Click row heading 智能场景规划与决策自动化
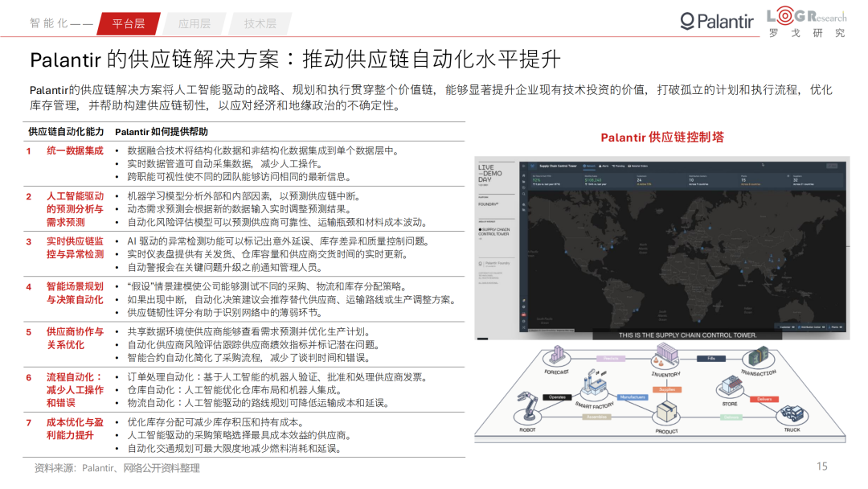868x489 pixels. click(75, 294)
